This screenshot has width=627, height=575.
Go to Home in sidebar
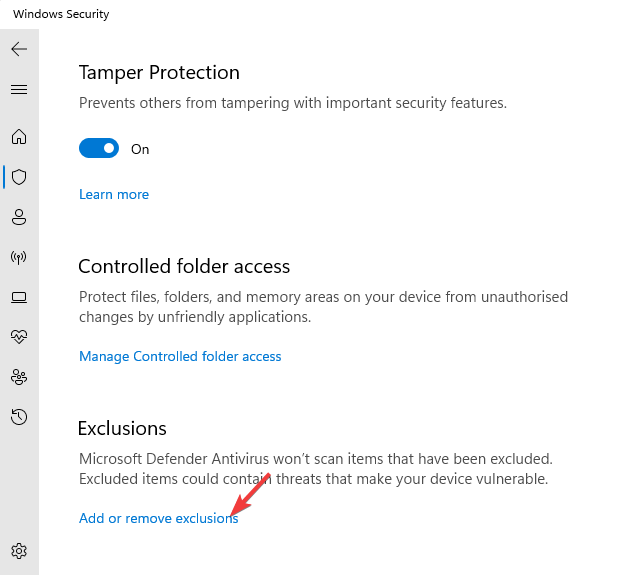click(19, 137)
